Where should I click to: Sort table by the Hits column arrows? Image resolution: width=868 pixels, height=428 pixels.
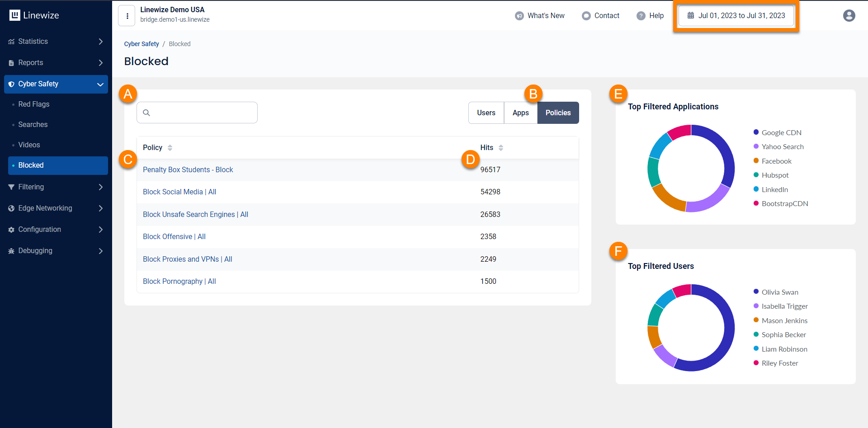(500, 148)
